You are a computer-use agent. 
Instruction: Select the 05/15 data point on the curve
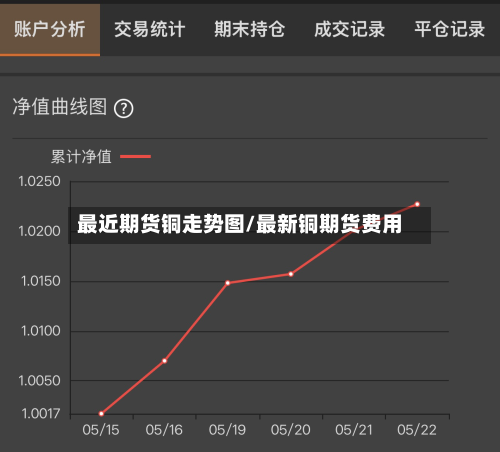(x=101, y=414)
